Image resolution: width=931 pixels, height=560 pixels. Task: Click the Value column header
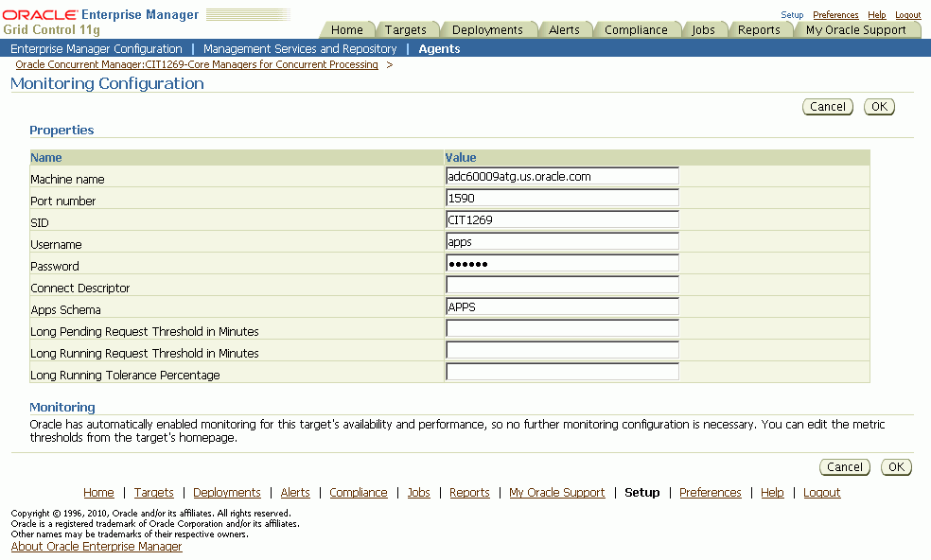point(461,157)
